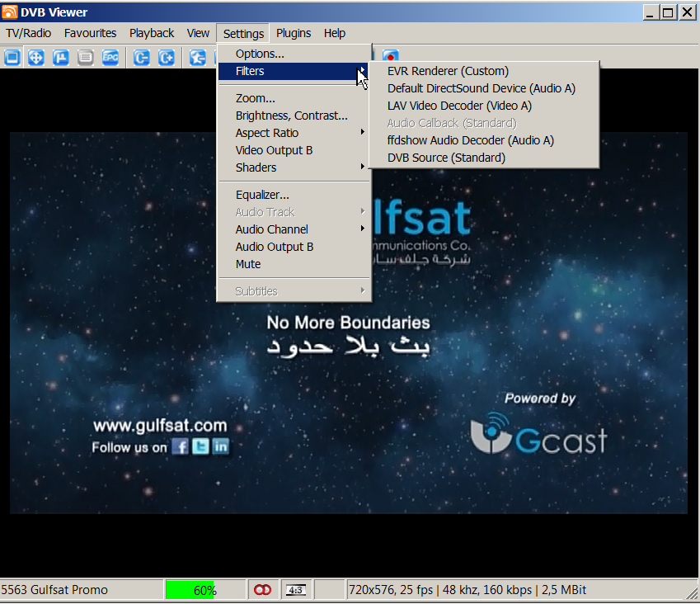Screen dimensions: 700x604
Task: Select EVR Renderer (Custom) filter
Action: 448,71
